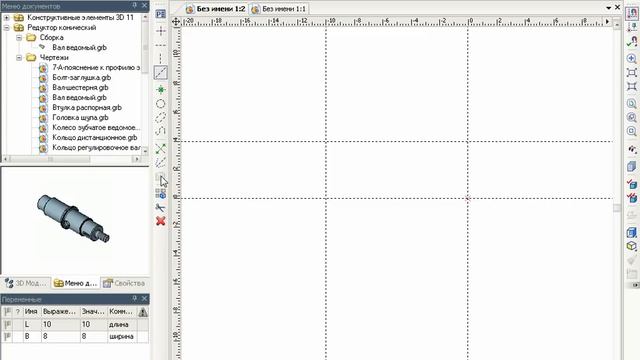Click the second frame zoom icon

tap(632, 87)
